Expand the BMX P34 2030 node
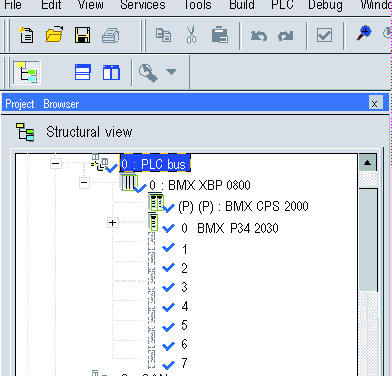Screen dimensions: 392x376 click(112, 222)
